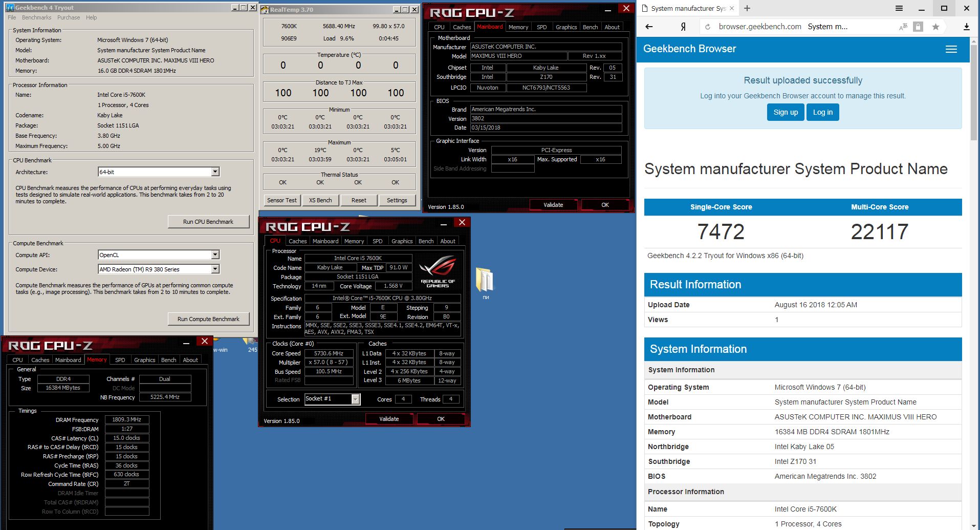980x530 pixels.
Task: Click the RealTemp clock reading 5688.40 MHz
Action: coord(339,26)
